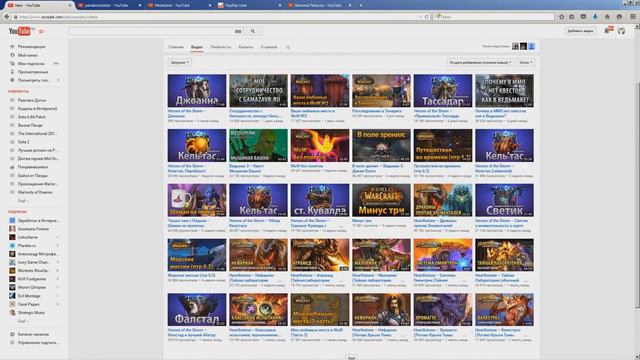640x360 pixels.
Task: Click the YouTube search magnifier button
Action: [x=253, y=31]
